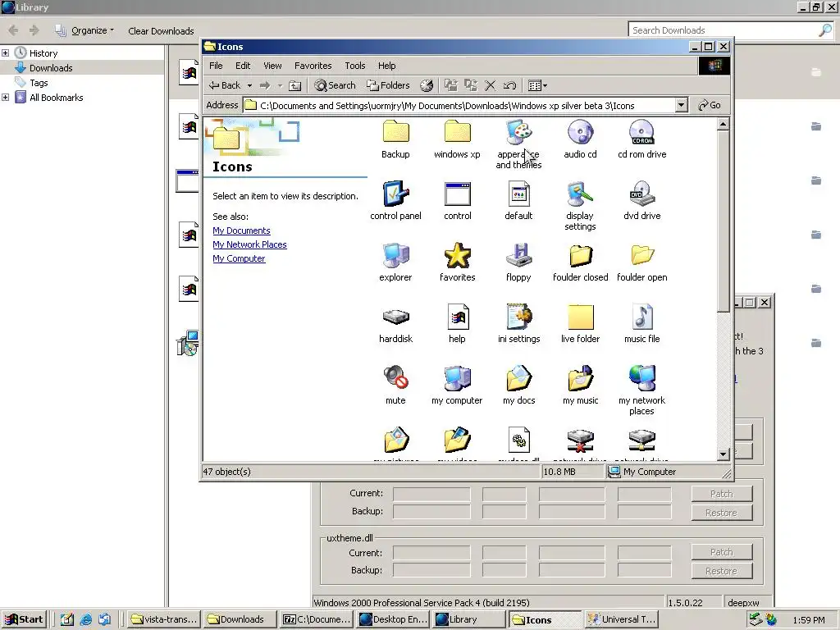Click Internet Explorer quick launch icon
This screenshot has height=630, width=840.
85,620
